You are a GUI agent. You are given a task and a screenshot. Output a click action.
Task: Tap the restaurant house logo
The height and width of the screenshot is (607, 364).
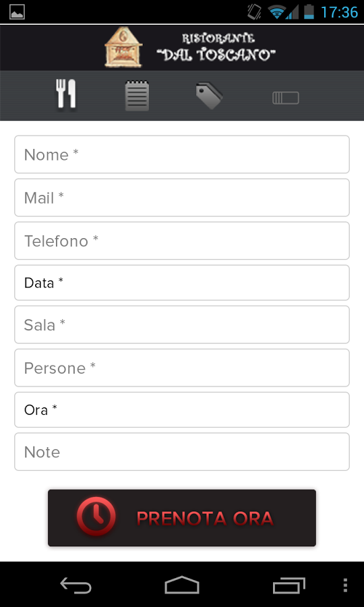pyautogui.click(x=123, y=47)
